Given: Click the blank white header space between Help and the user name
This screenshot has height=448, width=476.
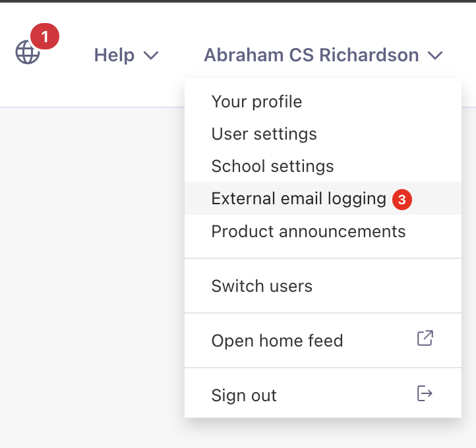Looking at the screenshot, I should coord(181,55).
